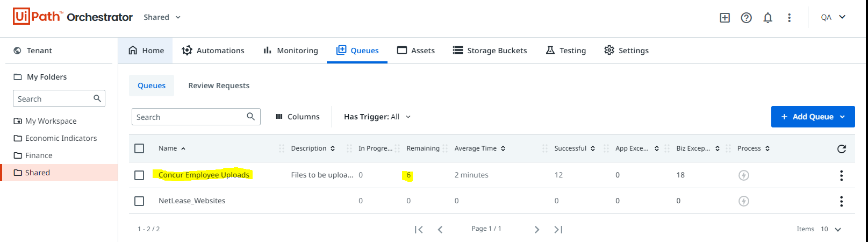Viewport: 868px width, 242px height.
Task: Go to next page of queues
Action: 536,230
